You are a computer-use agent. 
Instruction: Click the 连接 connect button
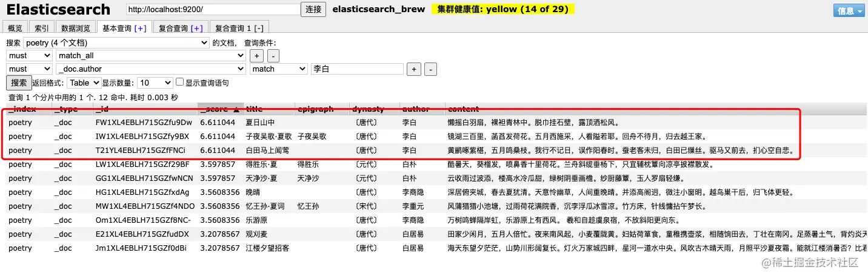(x=313, y=10)
